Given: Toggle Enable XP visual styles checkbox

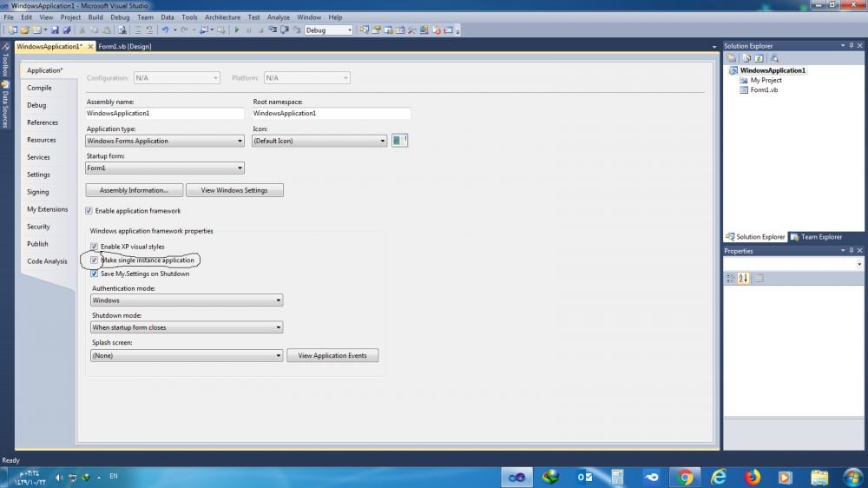Looking at the screenshot, I should tap(94, 247).
